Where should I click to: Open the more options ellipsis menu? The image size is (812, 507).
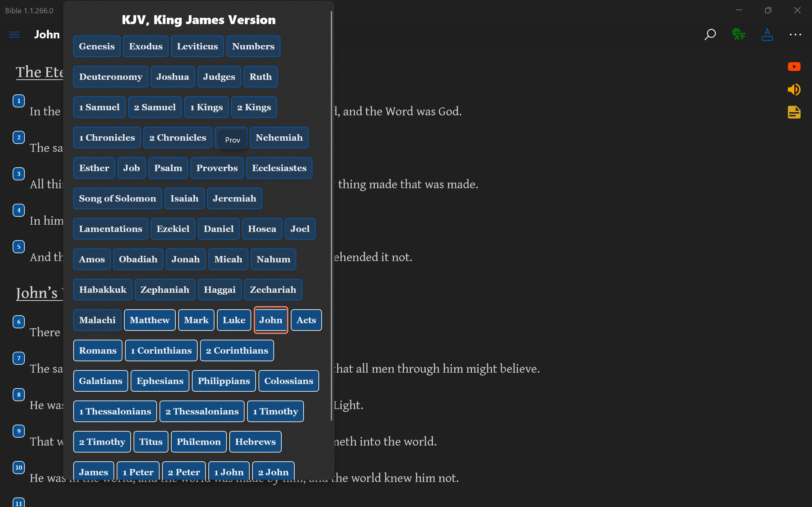795,35
